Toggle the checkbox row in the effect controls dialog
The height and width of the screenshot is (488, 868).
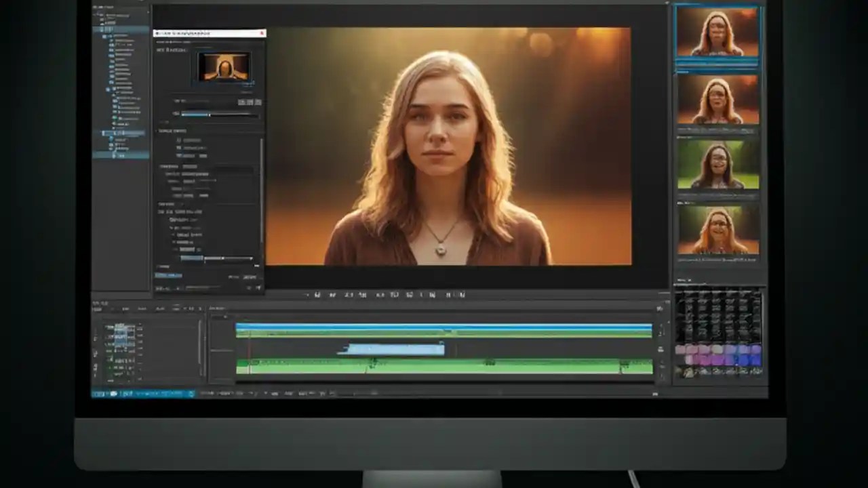(x=180, y=140)
